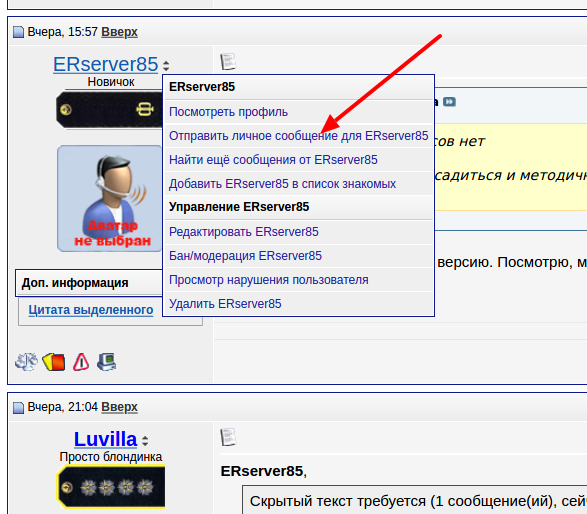Click the ERserver85 avatar image
587x514 pixels.
point(109,198)
